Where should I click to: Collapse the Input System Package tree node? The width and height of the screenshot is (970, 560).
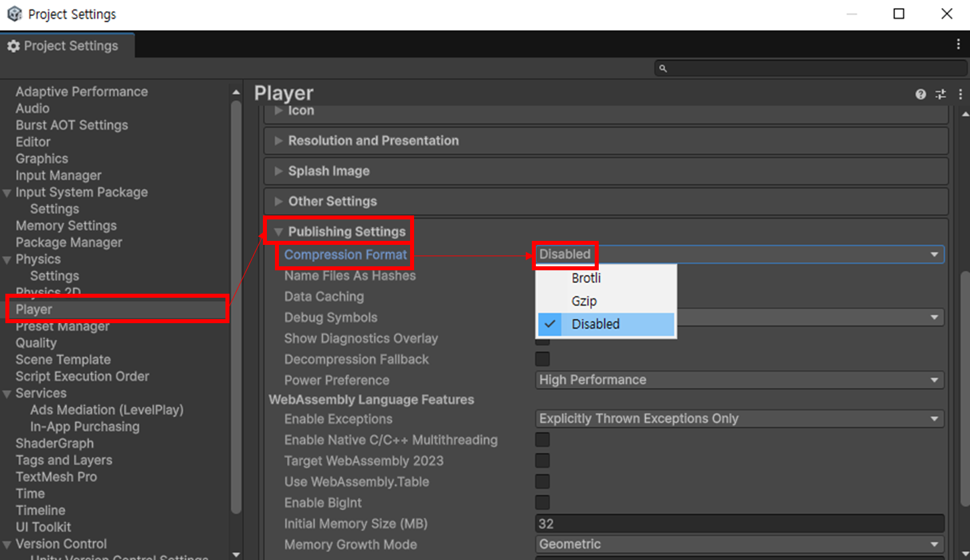[x=7, y=193]
